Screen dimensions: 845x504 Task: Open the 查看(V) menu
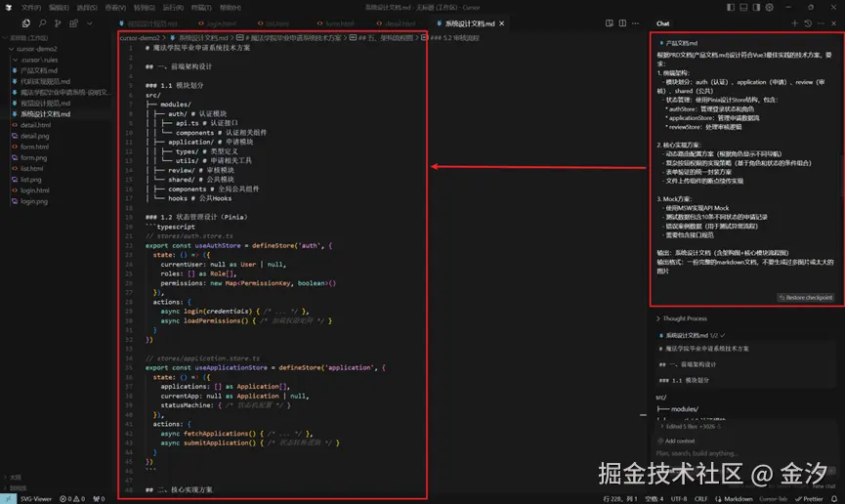point(115,8)
